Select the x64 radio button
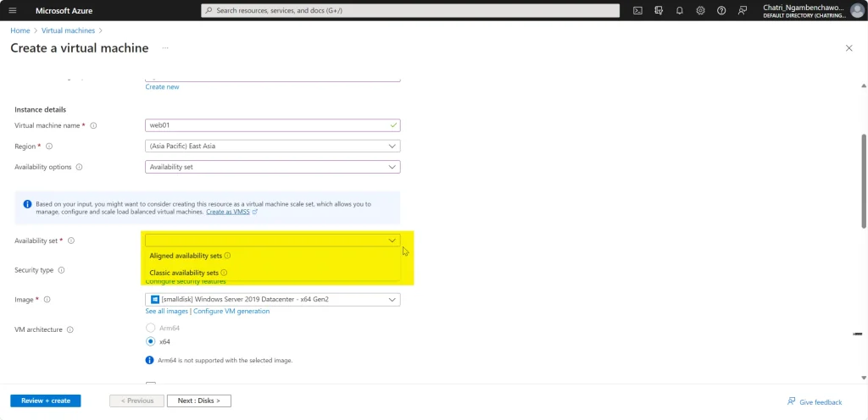The width and height of the screenshot is (868, 420). [150, 341]
